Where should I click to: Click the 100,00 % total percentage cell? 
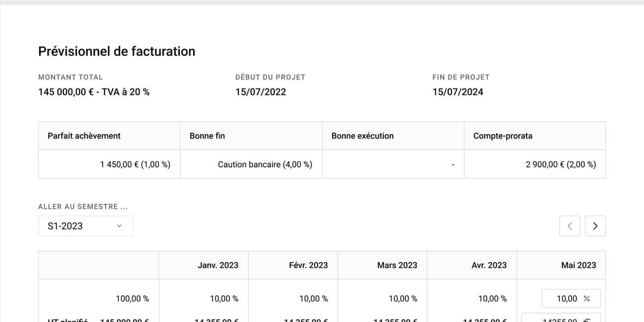pos(132,298)
